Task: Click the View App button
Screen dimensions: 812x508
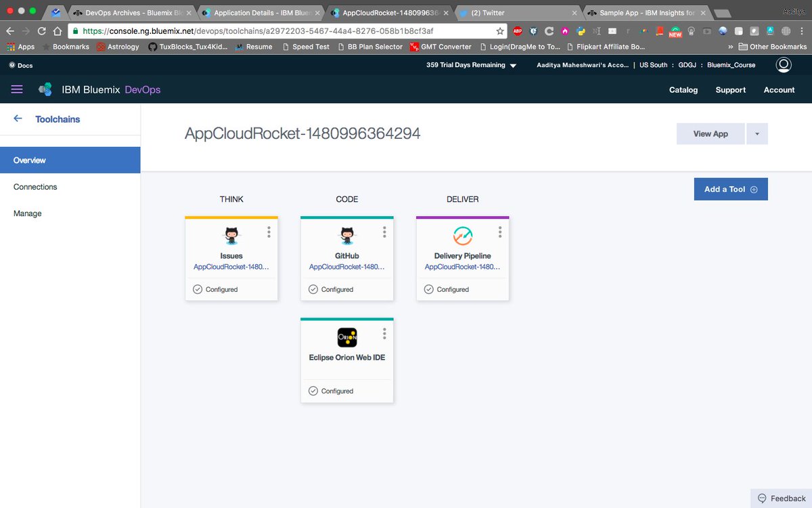Action: click(x=710, y=134)
